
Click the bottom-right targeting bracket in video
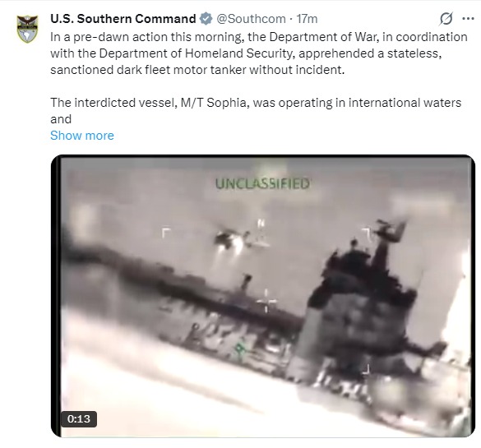coord(366,369)
